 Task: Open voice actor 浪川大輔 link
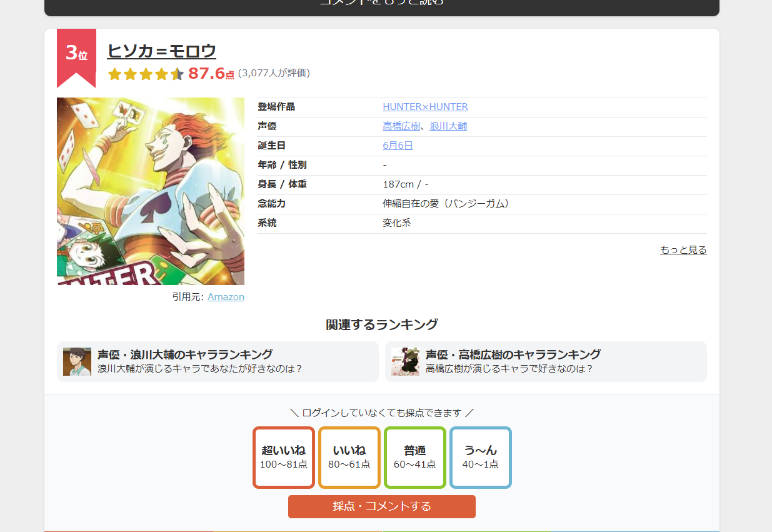tap(448, 126)
